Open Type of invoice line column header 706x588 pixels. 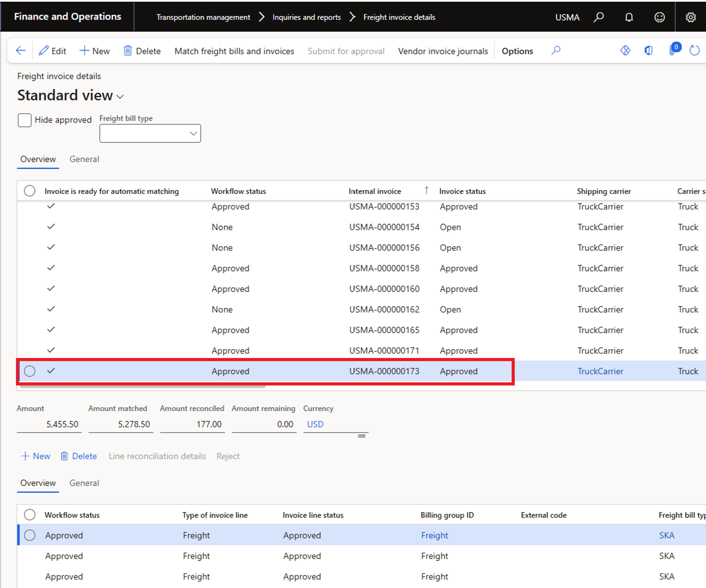pyautogui.click(x=215, y=515)
